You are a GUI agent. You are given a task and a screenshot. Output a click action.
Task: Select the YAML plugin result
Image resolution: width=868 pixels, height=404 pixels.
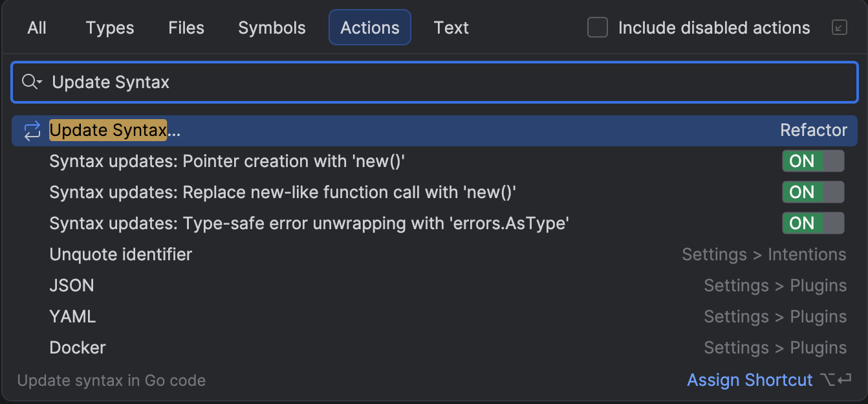click(x=72, y=317)
